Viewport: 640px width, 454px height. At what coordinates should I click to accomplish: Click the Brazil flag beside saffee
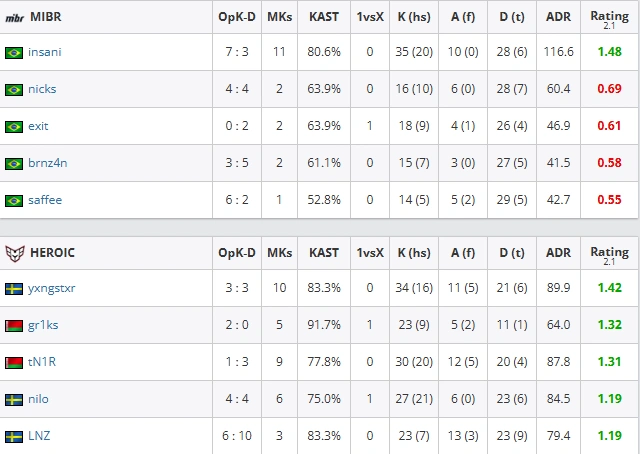14,200
